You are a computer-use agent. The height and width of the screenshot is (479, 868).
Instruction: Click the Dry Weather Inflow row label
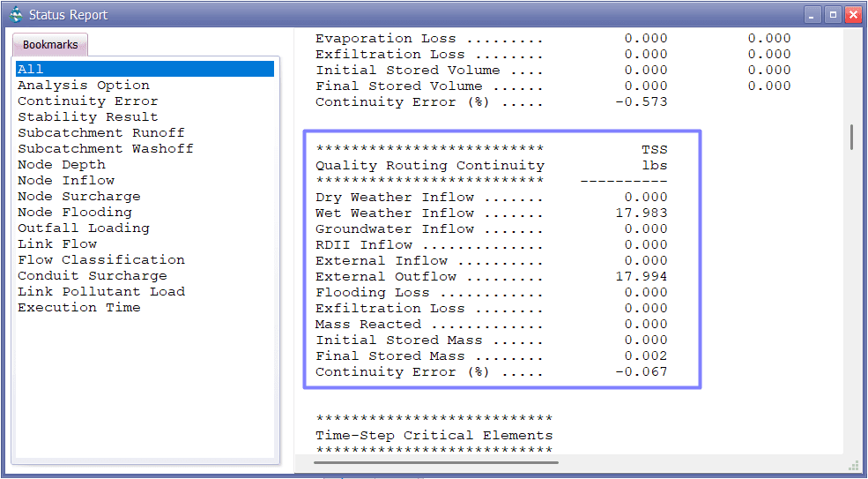pos(395,198)
